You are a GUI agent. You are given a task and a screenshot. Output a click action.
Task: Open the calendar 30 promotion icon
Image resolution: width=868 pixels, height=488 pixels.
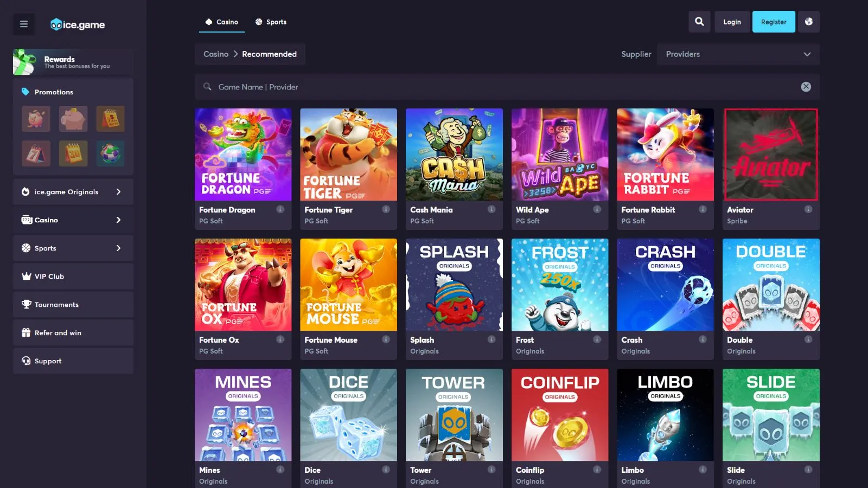(x=73, y=153)
